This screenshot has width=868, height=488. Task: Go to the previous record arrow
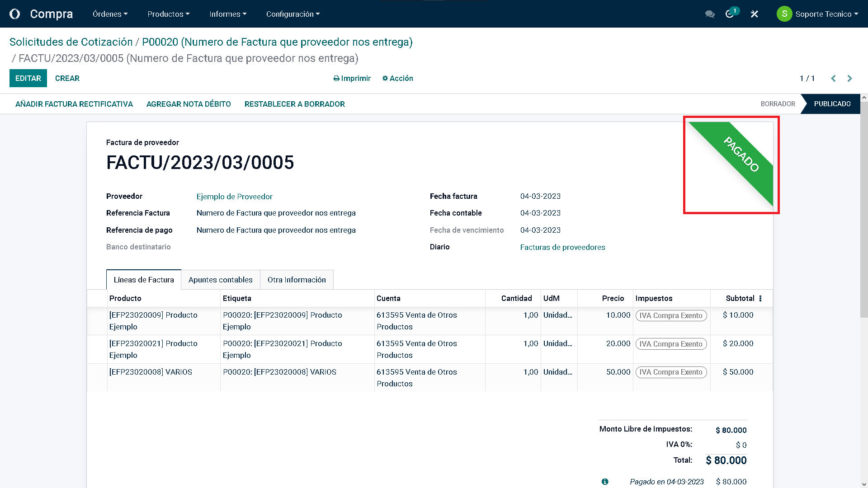pos(833,78)
